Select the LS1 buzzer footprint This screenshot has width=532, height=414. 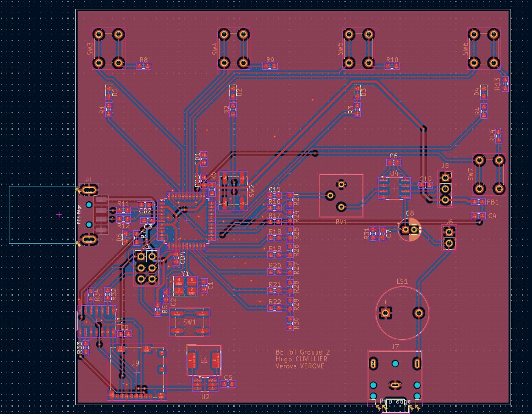point(402,313)
